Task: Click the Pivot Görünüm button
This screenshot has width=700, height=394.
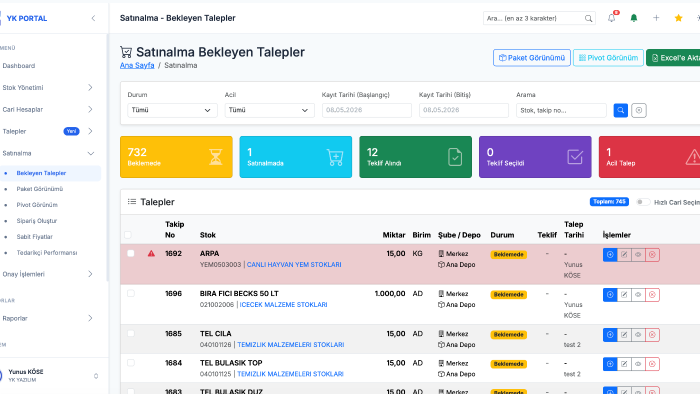Action: click(608, 58)
